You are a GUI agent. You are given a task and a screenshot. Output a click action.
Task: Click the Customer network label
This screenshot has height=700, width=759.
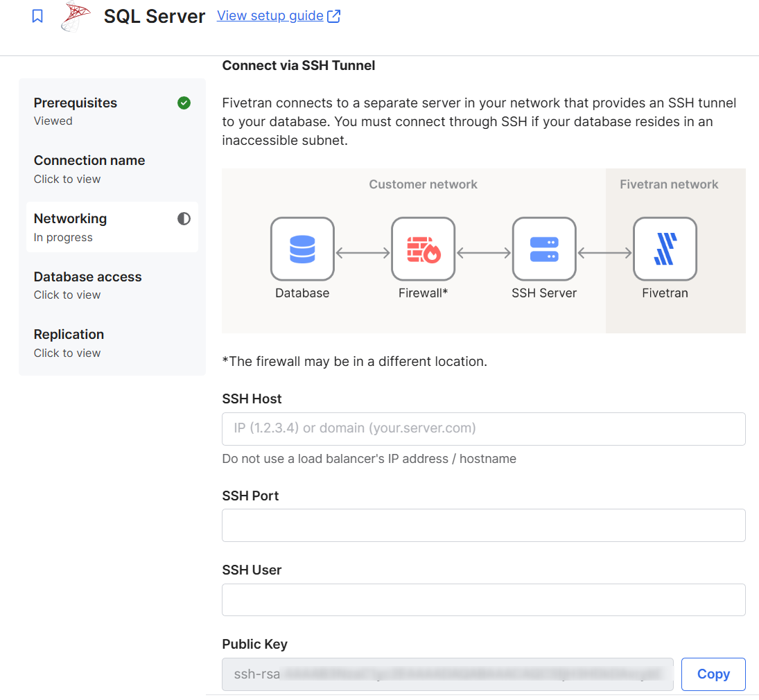coord(423,184)
